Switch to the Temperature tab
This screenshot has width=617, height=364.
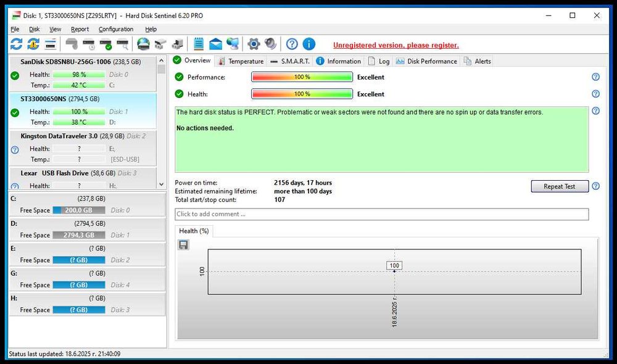coord(241,62)
